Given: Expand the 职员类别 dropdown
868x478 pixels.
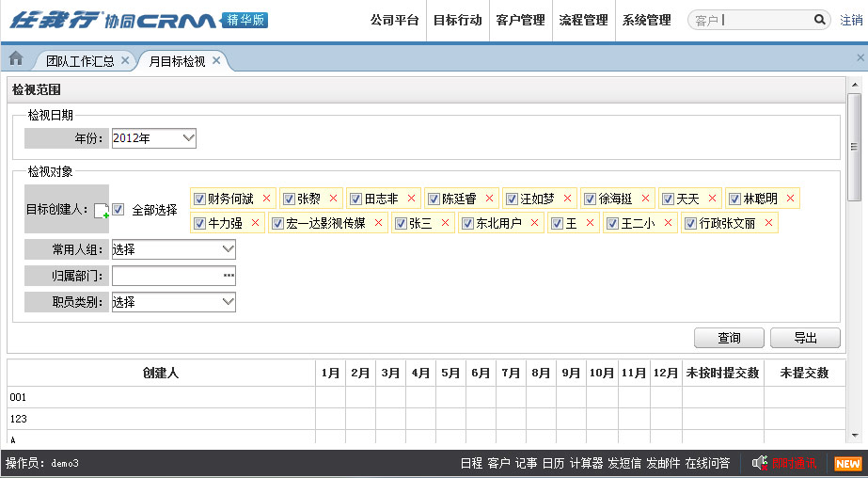Looking at the screenshot, I should click(x=173, y=302).
